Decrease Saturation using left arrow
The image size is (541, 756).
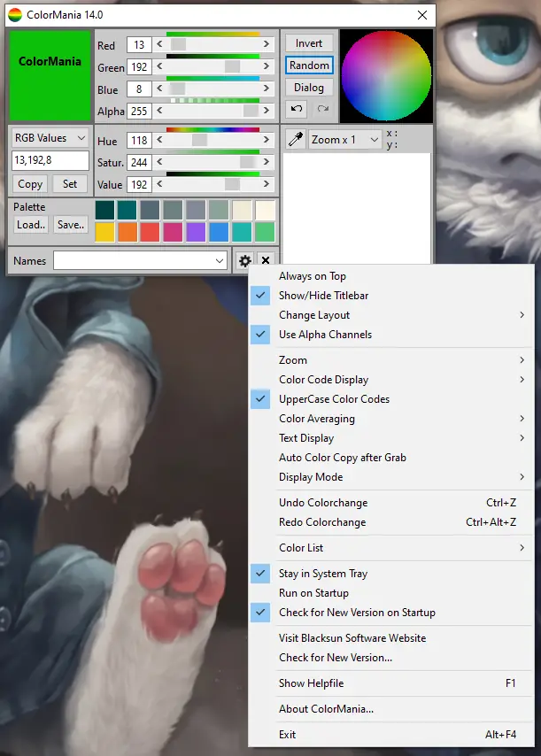pos(159,162)
